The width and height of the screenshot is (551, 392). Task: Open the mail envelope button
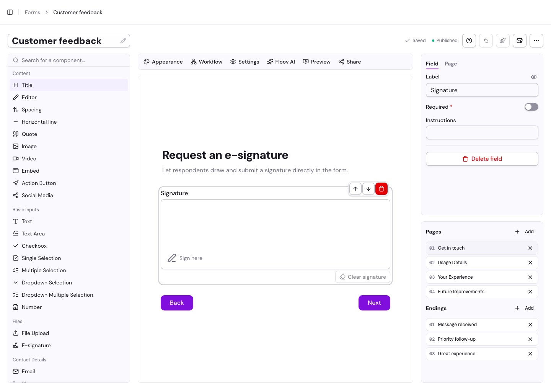tap(520, 41)
